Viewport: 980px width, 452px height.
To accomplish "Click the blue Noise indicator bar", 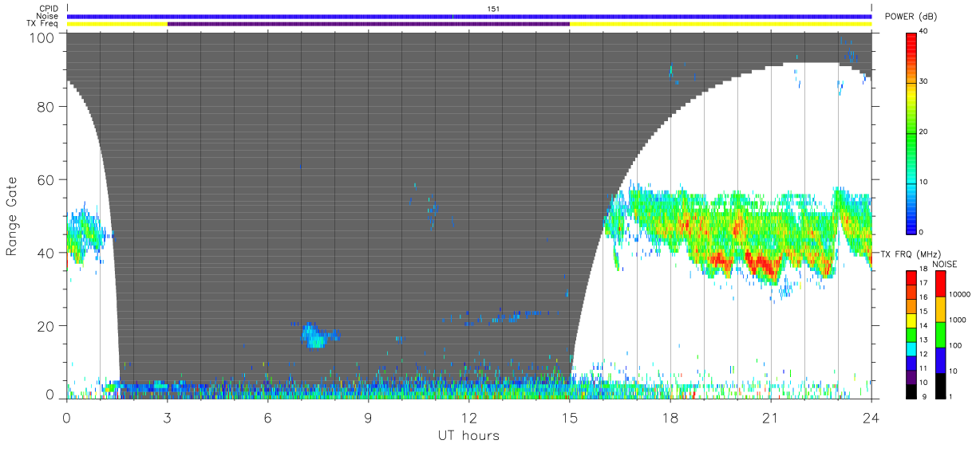I will (x=469, y=16).
